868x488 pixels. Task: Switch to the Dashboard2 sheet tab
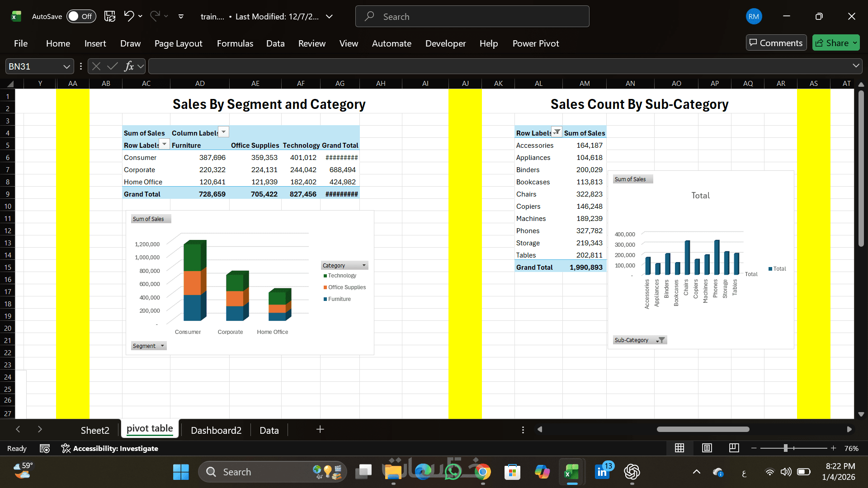coord(216,430)
